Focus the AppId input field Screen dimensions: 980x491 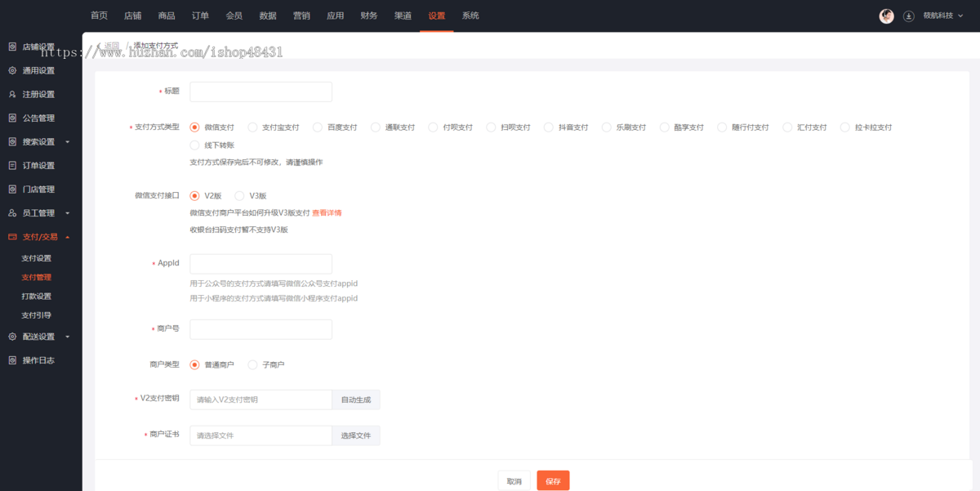click(261, 264)
